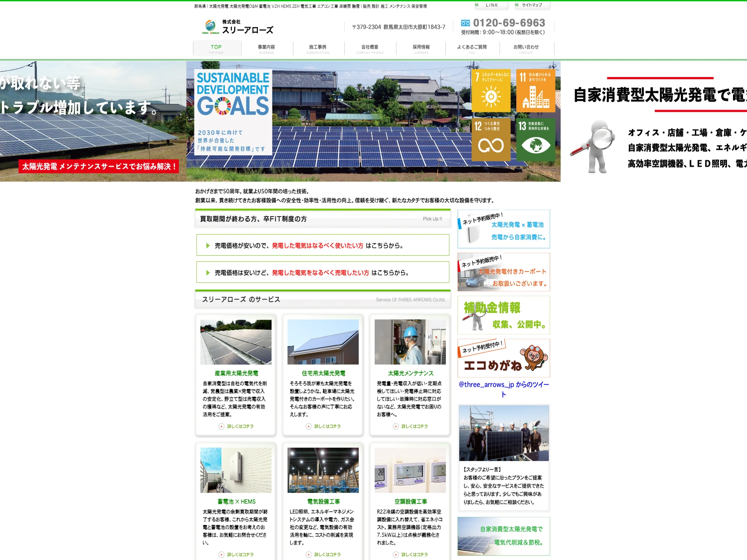
Task: Click SDG goal 11 sustainable cities icon
Action: 536,90
